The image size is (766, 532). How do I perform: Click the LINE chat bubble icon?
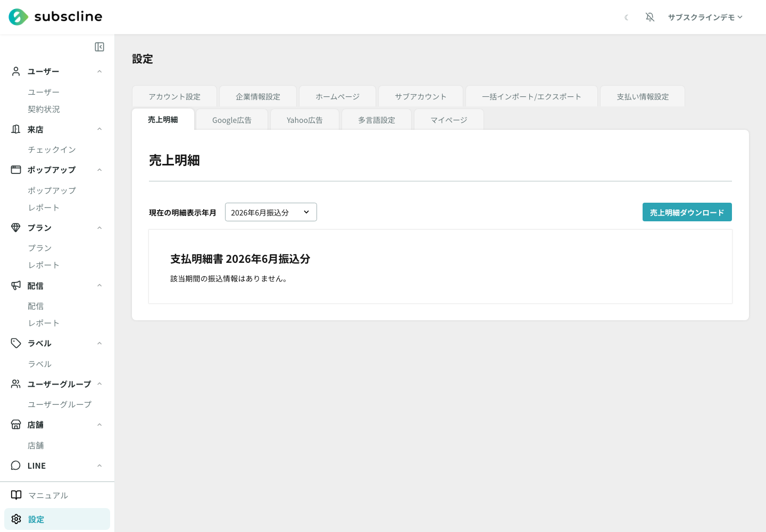16,465
